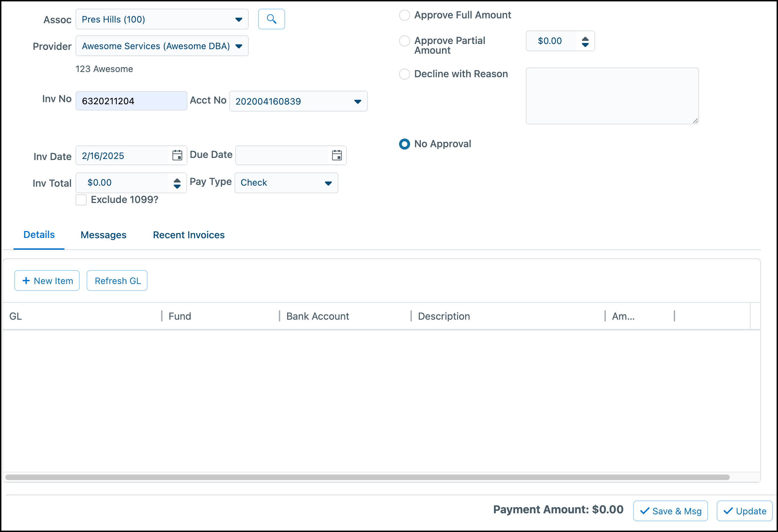
Task: Click inside the Inv No field
Action: click(x=131, y=101)
